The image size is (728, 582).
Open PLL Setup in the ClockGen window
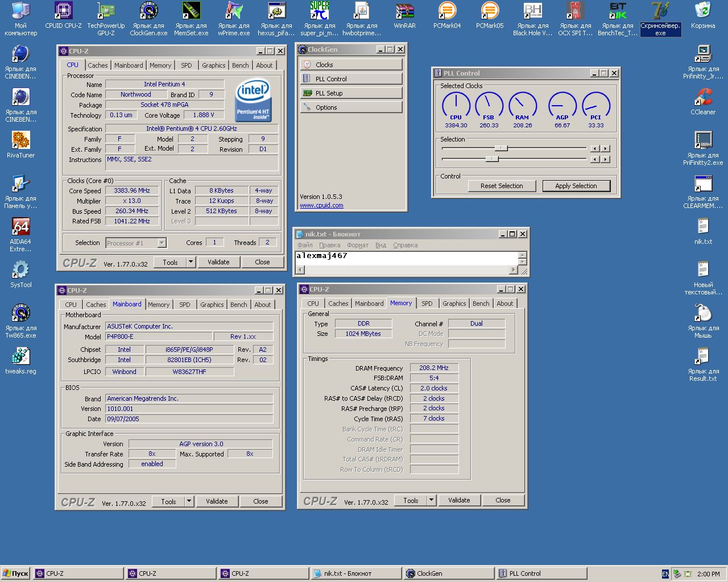pyautogui.click(x=351, y=93)
